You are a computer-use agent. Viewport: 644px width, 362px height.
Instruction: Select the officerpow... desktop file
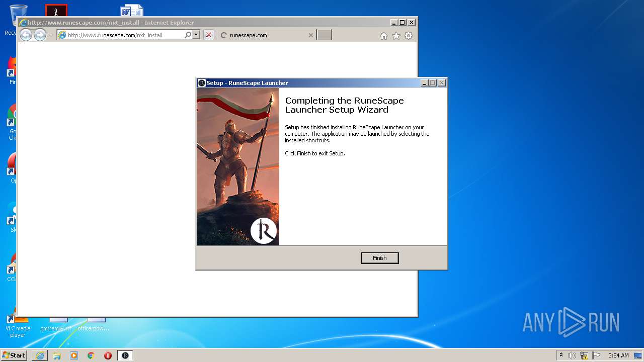pos(94,324)
